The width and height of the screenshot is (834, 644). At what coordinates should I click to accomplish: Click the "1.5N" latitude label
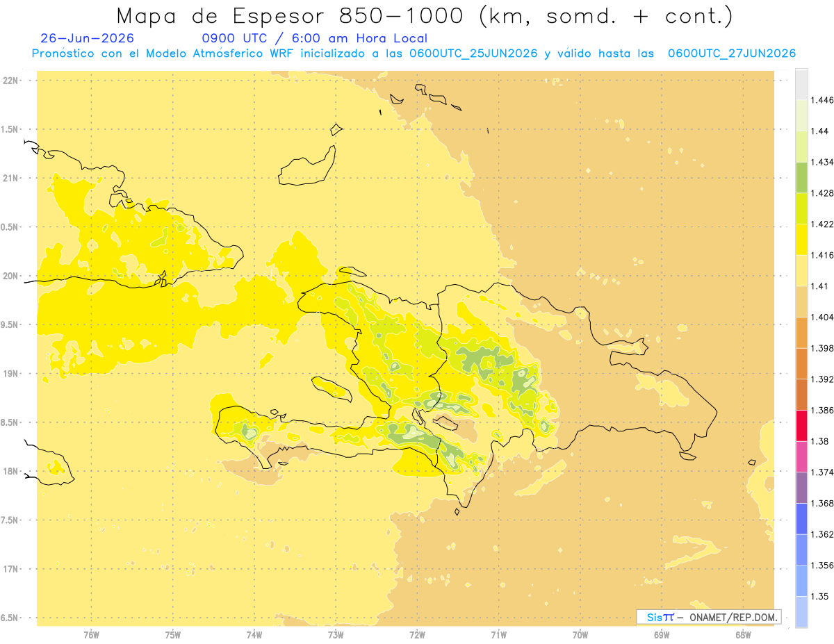pos(10,129)
